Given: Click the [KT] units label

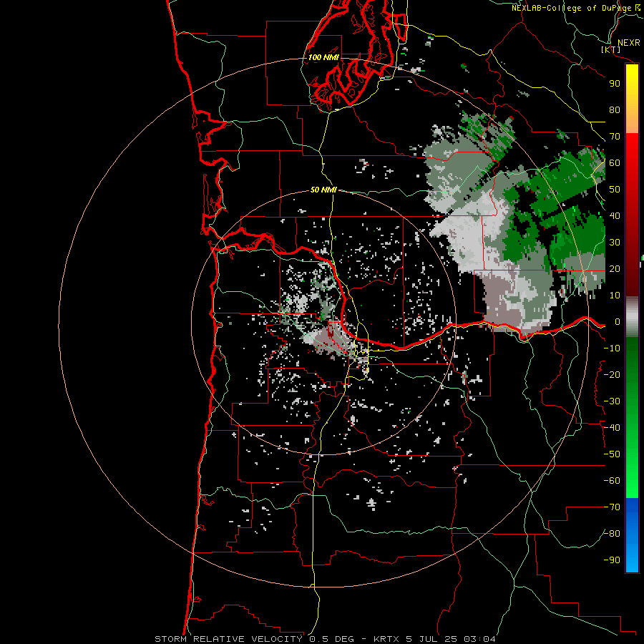Looking at the screenshot, I should [x=610, y=49].
